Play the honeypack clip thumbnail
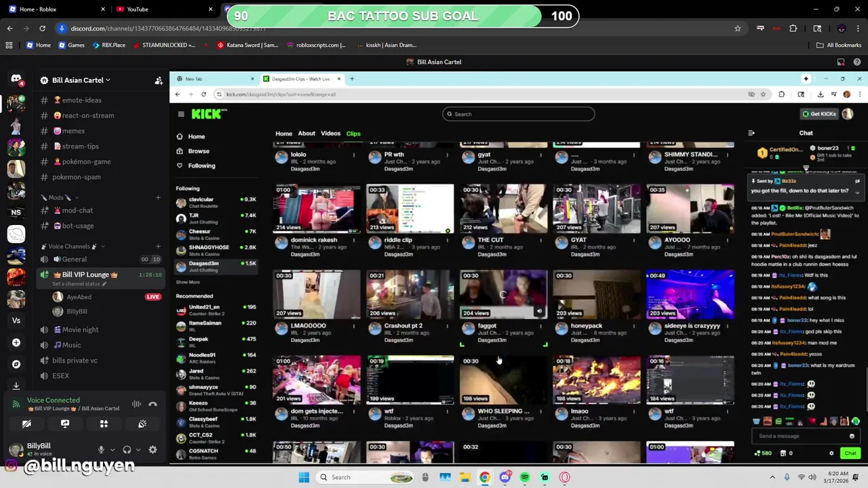 coord(596,294)
